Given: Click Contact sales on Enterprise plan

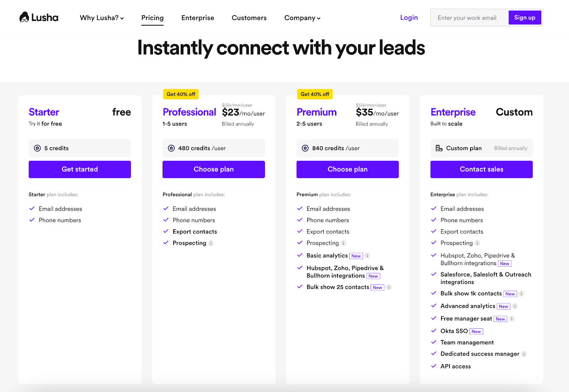Looking at the screenshot, I should (x=482, y=169).
